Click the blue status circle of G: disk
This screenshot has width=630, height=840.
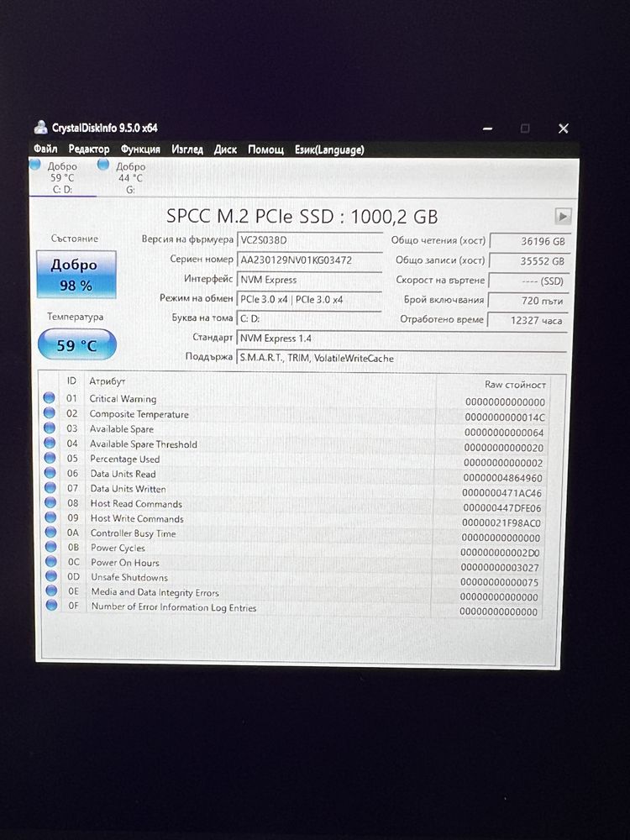103,165
